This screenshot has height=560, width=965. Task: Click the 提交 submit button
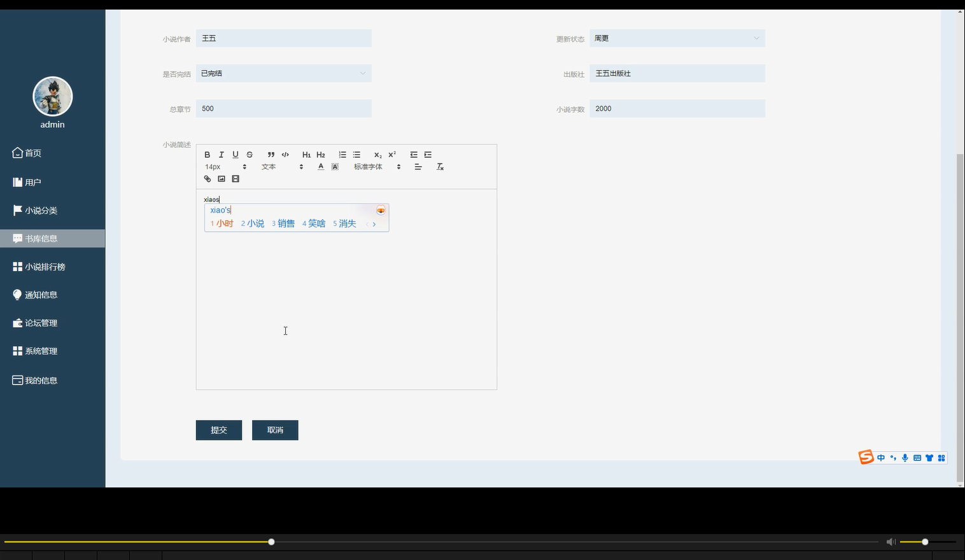(219, 430)
